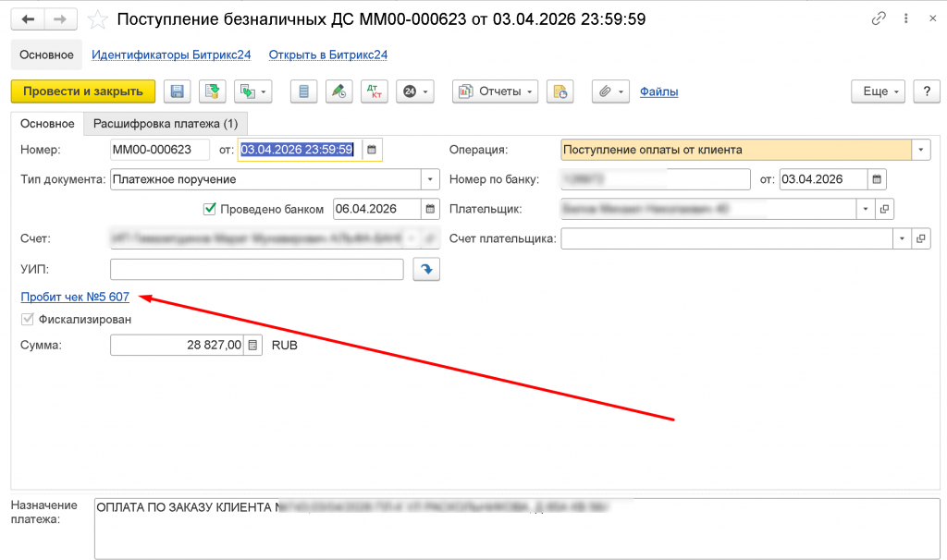Open the Еще menu
The image size is (947, 560).
879,91
